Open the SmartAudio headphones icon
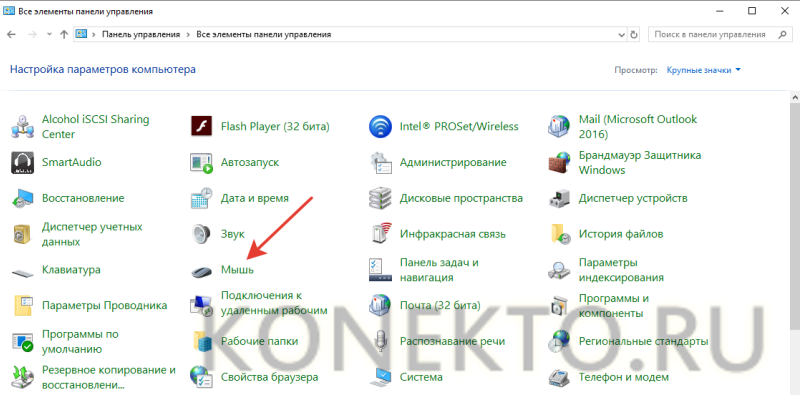This screenshot has height=395, width=800. (22, 162)
